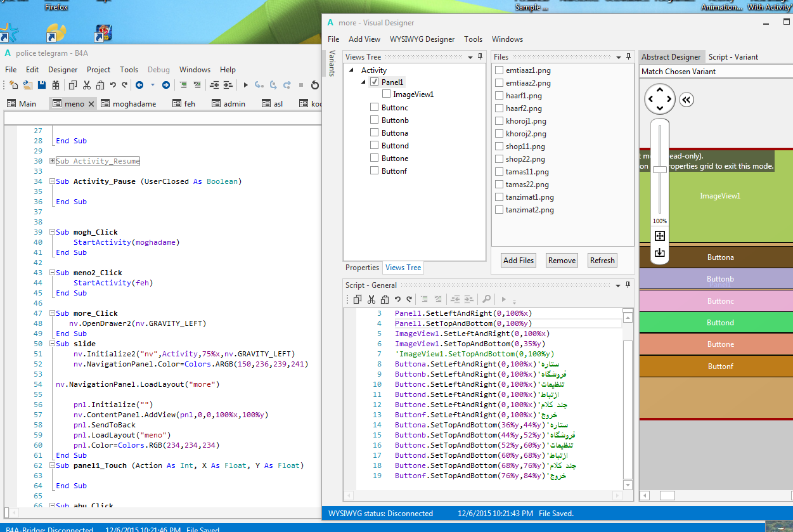Collapse the designer navigation with double-chevron button
The width and height of the screenshot is (793, 532).
(686, 99)
